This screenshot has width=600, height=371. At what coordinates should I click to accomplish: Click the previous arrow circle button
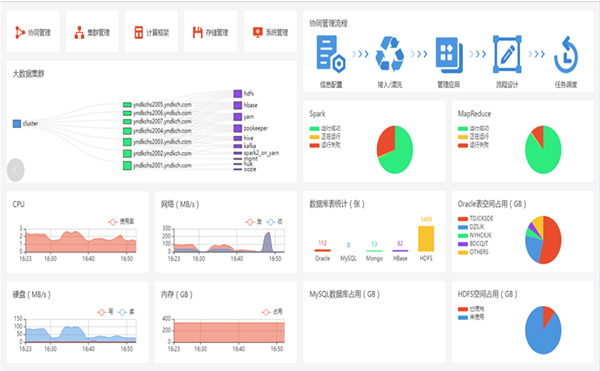coord(15,170)
